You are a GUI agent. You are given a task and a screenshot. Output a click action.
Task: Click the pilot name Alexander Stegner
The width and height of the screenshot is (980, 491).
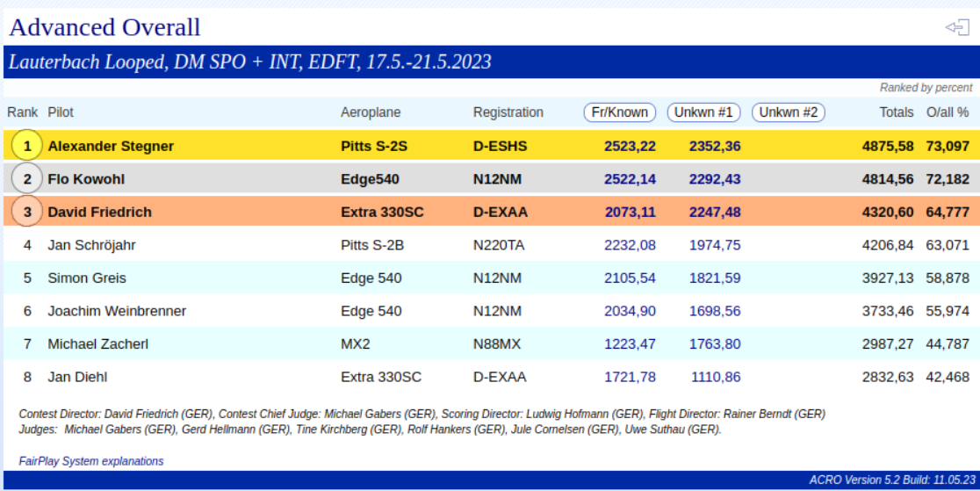111,146
